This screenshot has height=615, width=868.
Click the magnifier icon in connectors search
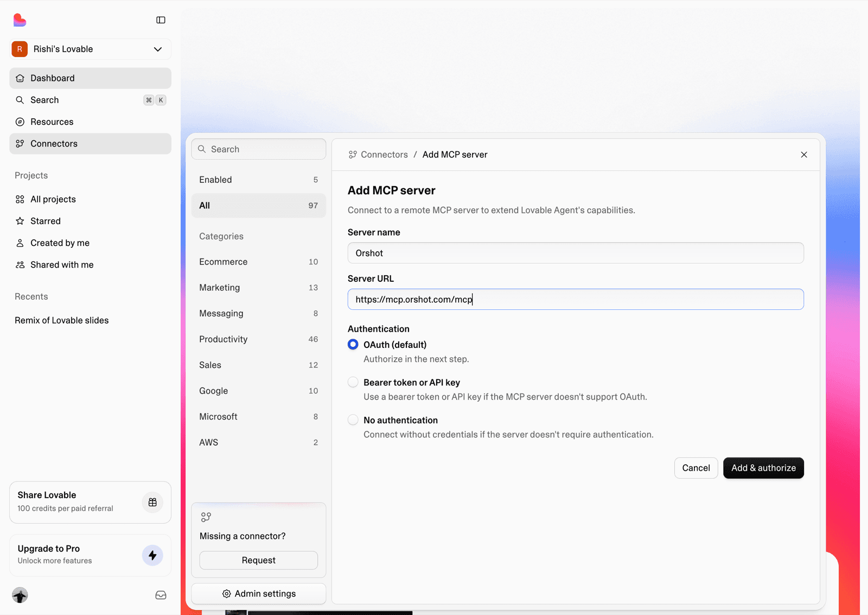click(202, 149)
